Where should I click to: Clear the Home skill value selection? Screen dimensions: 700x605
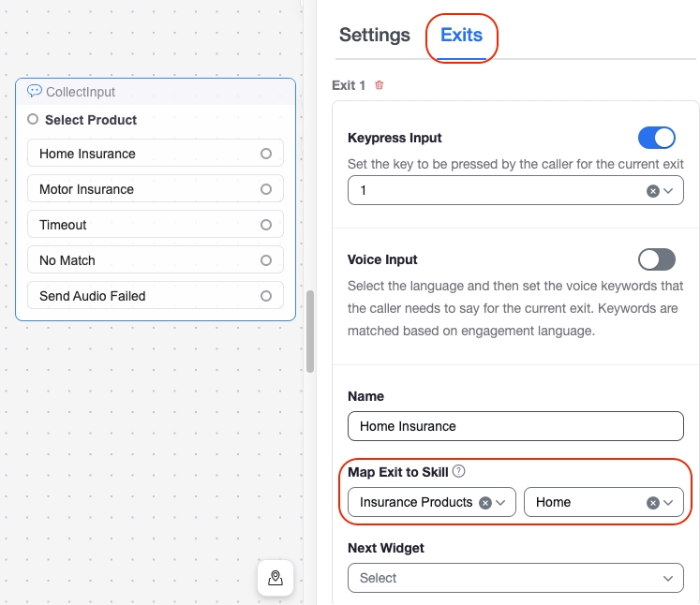point(652,502)
